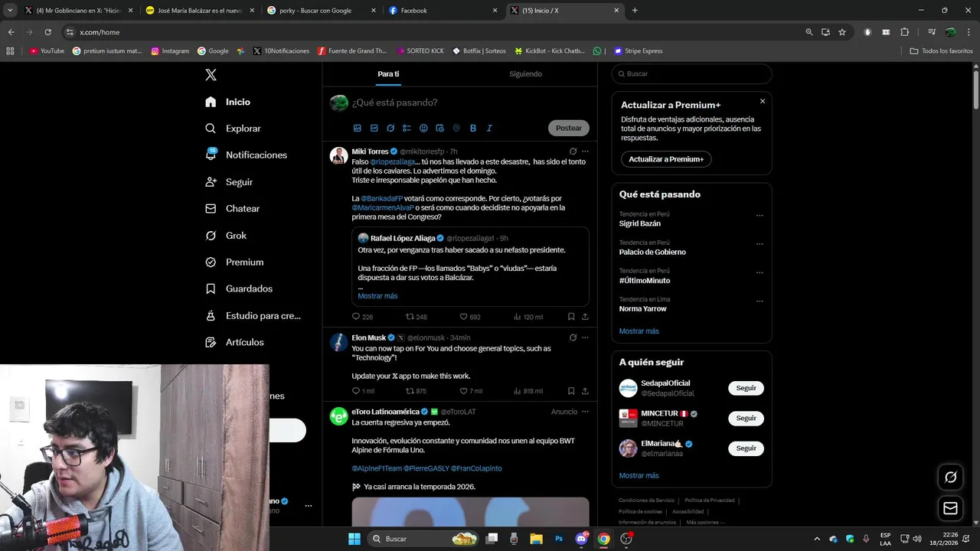Screen dimensions: 980x551
Task: Open the Seguir page from sidebar
Action: [x=229, y=182]
